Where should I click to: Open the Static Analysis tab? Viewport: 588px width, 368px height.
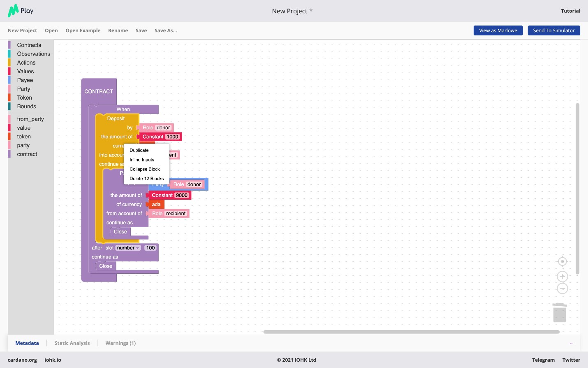pyautogui.click(x=72, y=343)
